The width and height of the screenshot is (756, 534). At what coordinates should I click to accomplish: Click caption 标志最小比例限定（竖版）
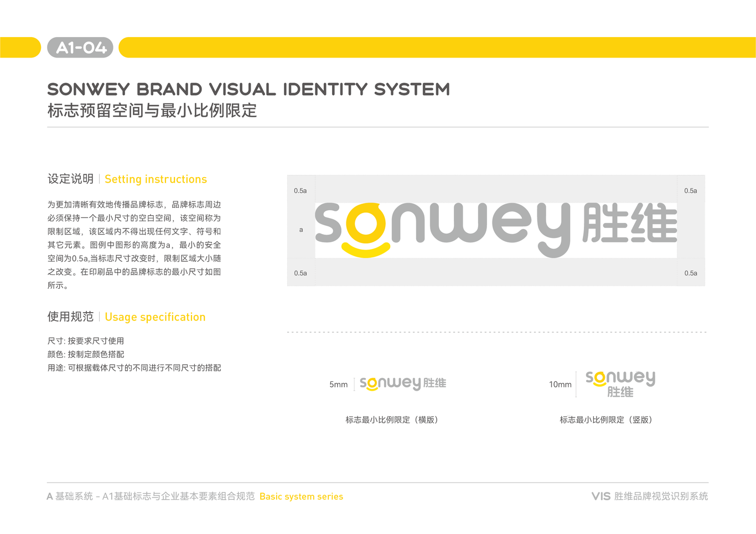point(607,420)
